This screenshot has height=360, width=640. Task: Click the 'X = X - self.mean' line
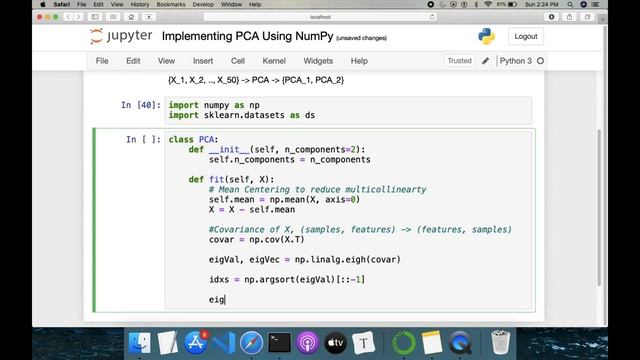[252, 210]
